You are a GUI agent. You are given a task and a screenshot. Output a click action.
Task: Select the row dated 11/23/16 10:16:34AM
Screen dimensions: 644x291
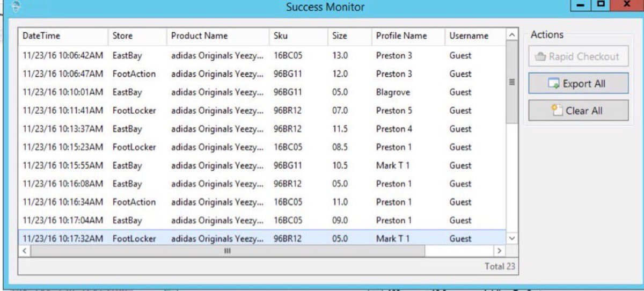261,202
